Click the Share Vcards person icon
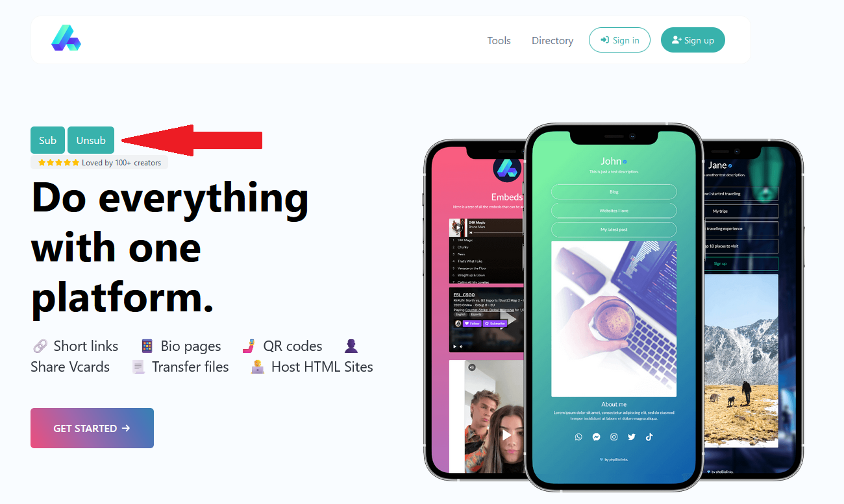 pos(351,346)
